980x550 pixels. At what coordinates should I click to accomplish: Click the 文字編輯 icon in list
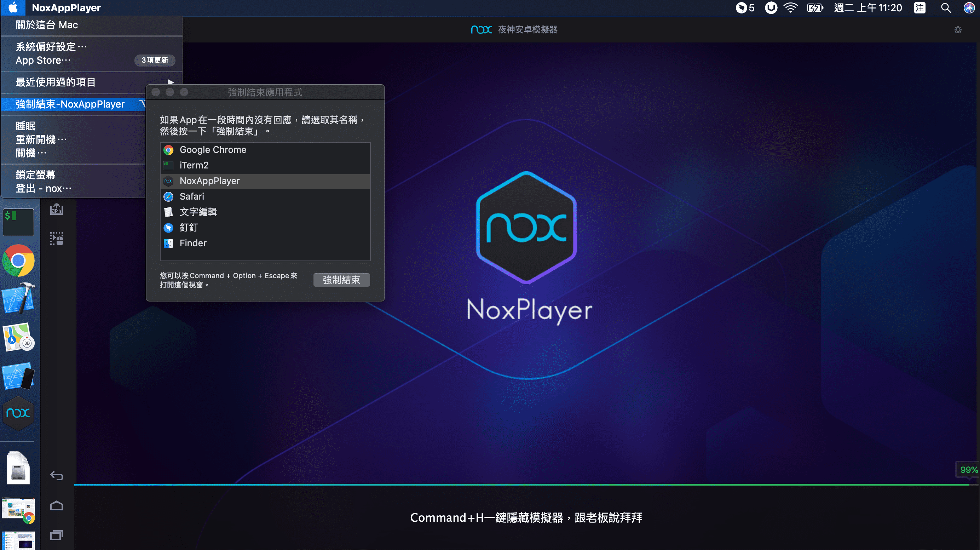[168, 212]
